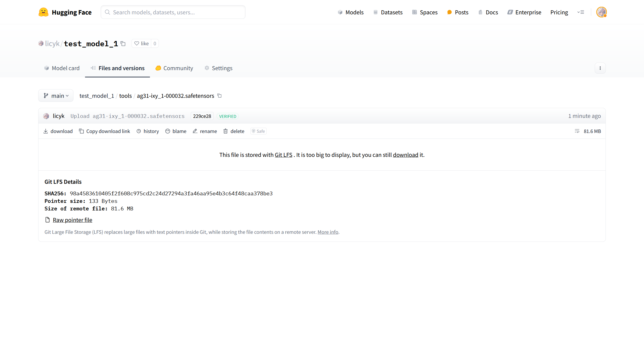Image resolution: width=644 pixels, height=362 pixels.
Task: Switch to the Model card tab
Action: 62,68
